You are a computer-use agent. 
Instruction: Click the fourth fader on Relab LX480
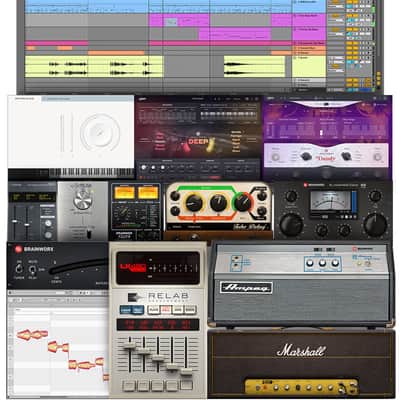coord(172,367)
